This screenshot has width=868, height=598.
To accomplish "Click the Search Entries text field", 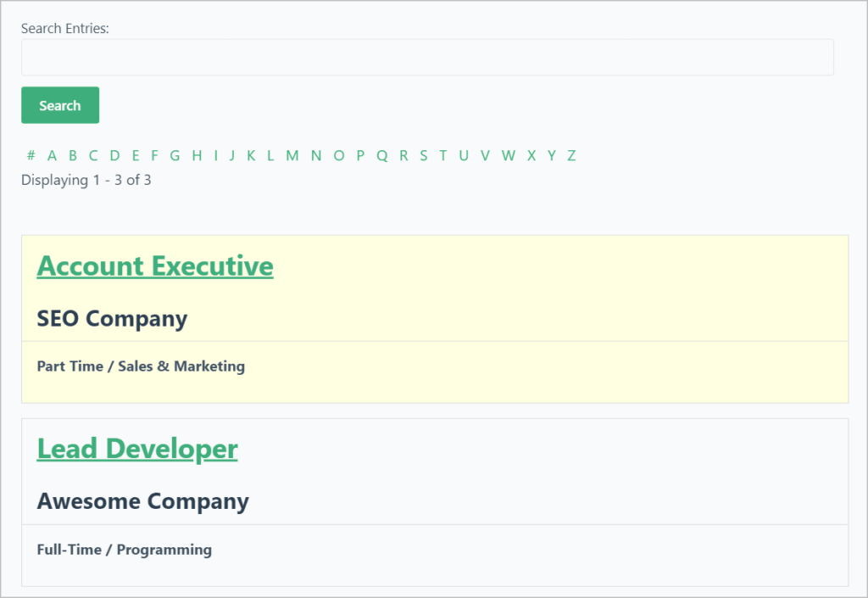I will tap(427, 58).
